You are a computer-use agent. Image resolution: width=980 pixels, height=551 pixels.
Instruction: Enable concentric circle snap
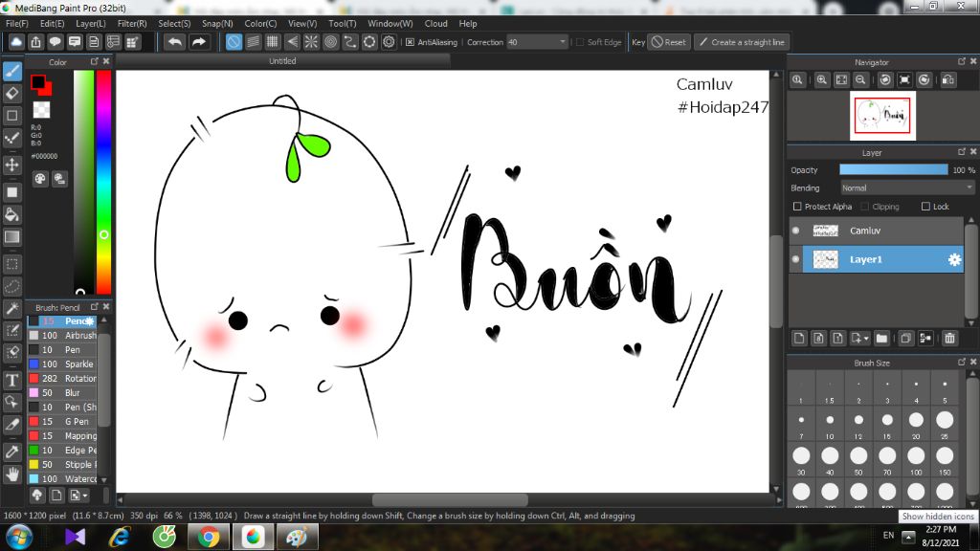pos(330,42)
